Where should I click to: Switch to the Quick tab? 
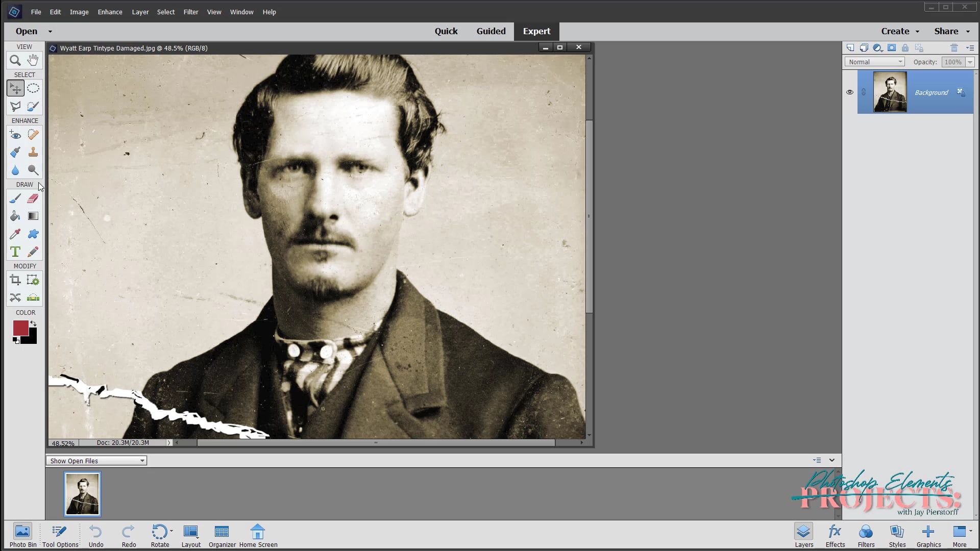pos(446,31)
